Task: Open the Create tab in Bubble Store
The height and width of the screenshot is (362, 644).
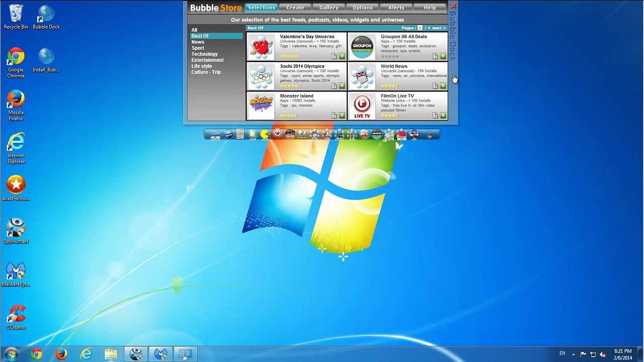Action: (x=295, y=8)
